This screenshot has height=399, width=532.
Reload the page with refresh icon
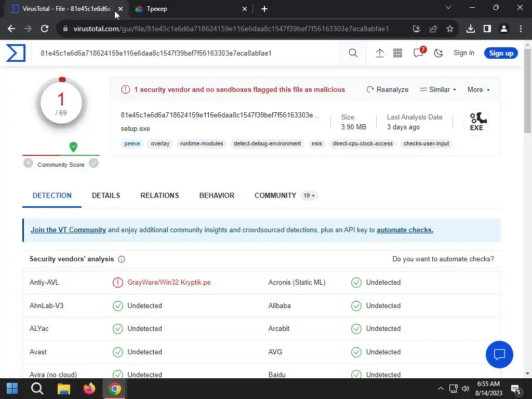click(x=45, y=29)
